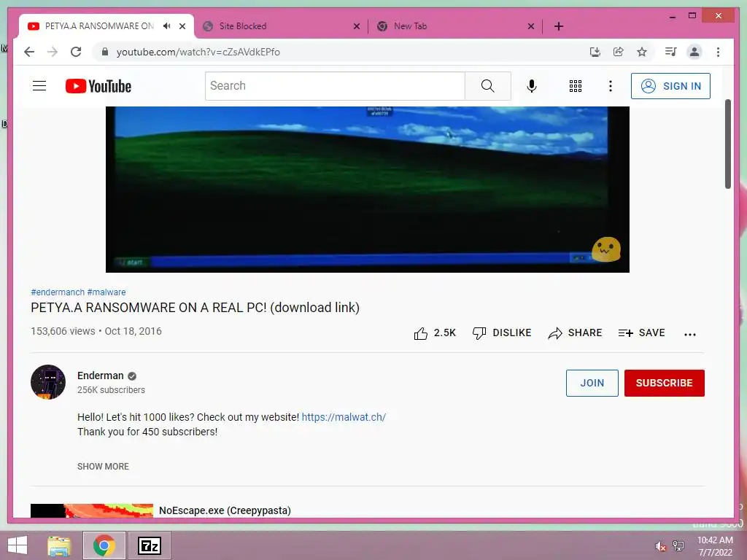The height and width of the screenshot is (560, 747).
Task: Click the JOIN membership button
Action: (592, 383)
